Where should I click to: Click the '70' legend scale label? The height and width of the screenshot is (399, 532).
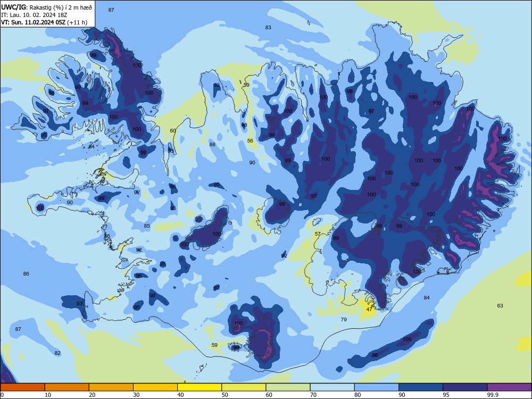313,395
